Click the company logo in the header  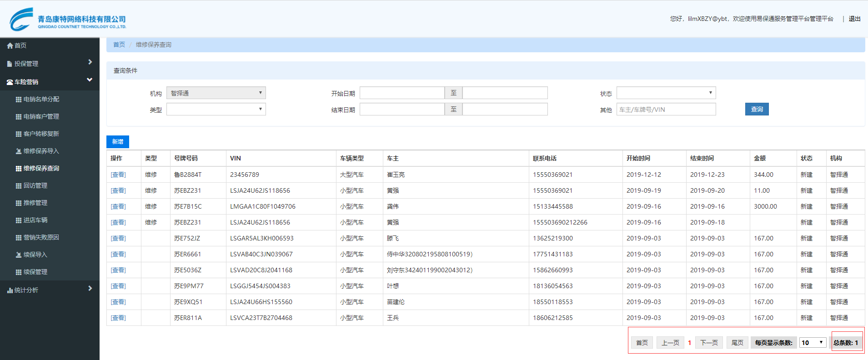(x=67, y=20)
